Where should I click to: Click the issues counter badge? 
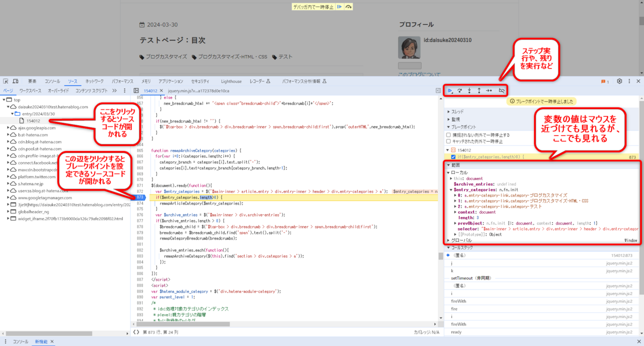[605, 82]
